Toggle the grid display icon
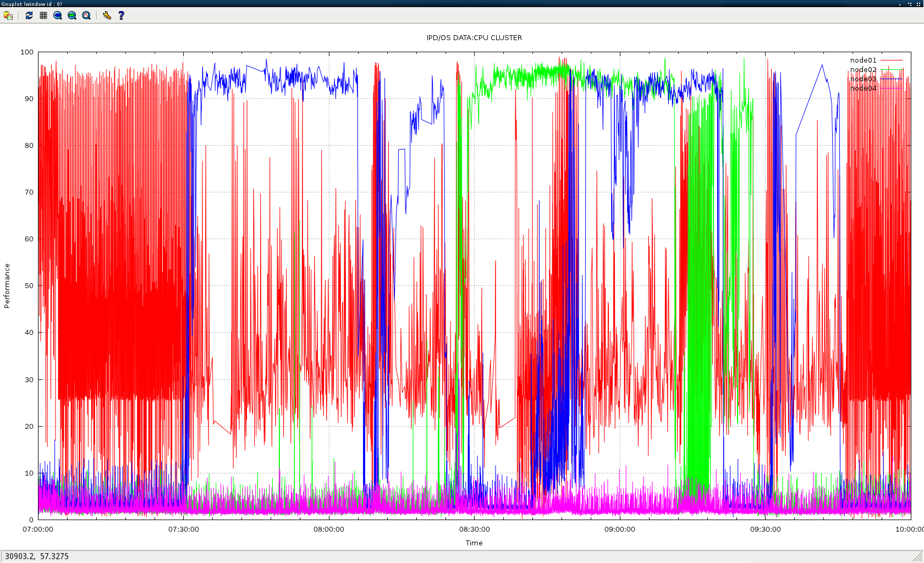924x563 pixels. point(43,15)
